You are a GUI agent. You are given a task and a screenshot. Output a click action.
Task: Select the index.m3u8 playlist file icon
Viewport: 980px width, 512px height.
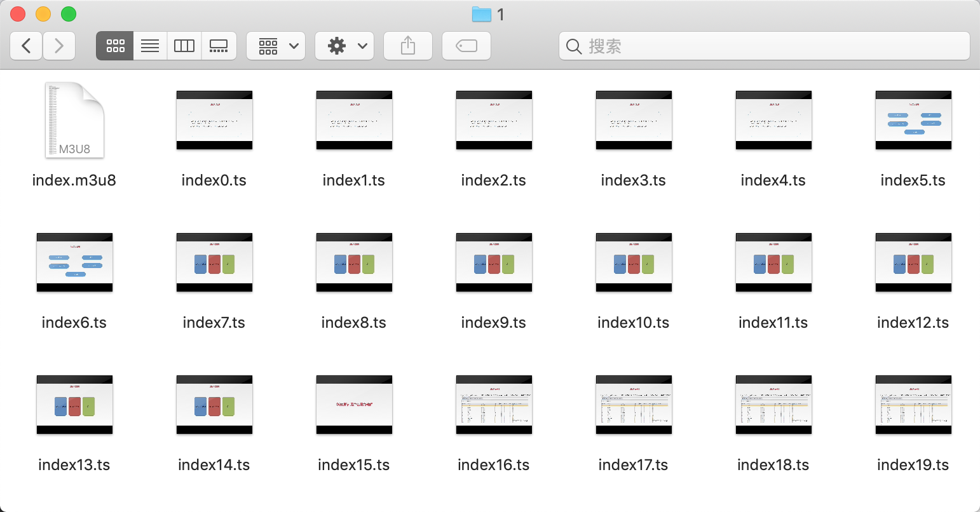(x=74, y=120)
